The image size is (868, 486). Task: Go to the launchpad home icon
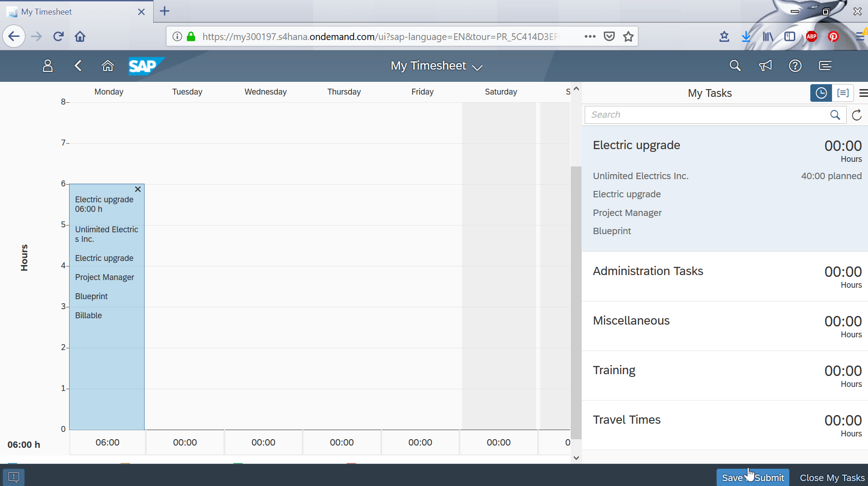pos(108,65)
